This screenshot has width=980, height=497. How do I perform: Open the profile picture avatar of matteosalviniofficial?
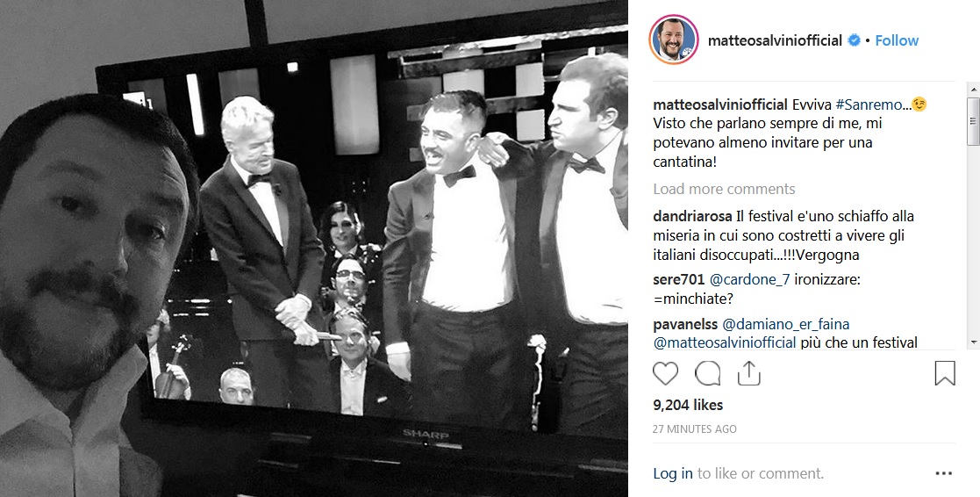(x=674, y=40)
